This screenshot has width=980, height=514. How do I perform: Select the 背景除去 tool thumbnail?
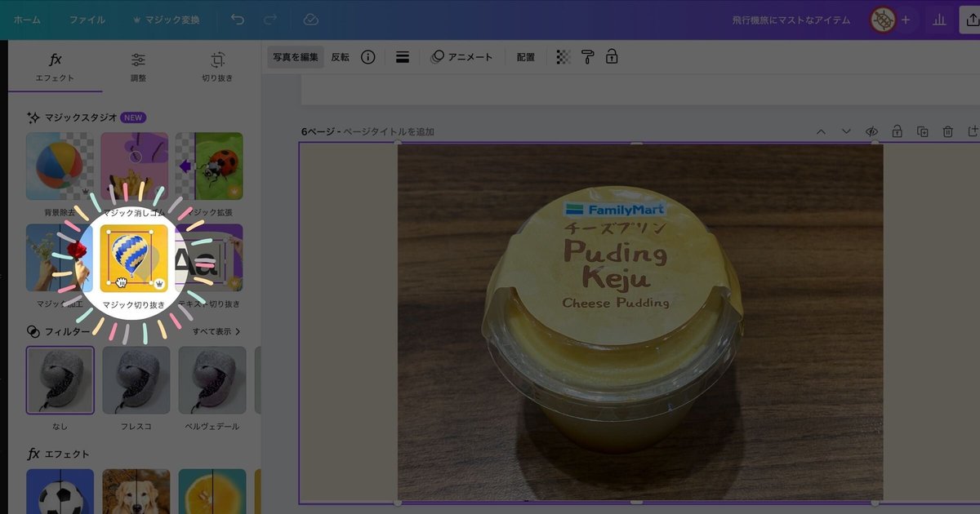(60, 166)
